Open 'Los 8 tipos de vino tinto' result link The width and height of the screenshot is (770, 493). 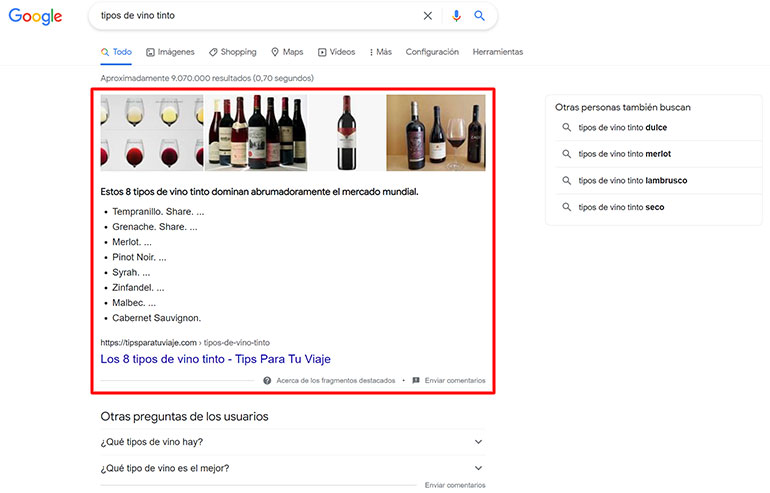215,359
